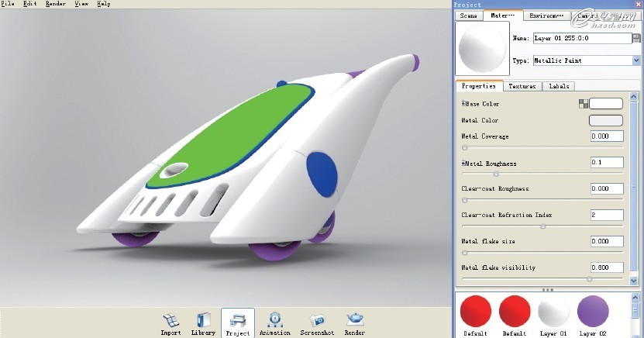The height and width of the screenshot is (338, 644).
Task: Open the Edit menu
Action: (29, 4)
